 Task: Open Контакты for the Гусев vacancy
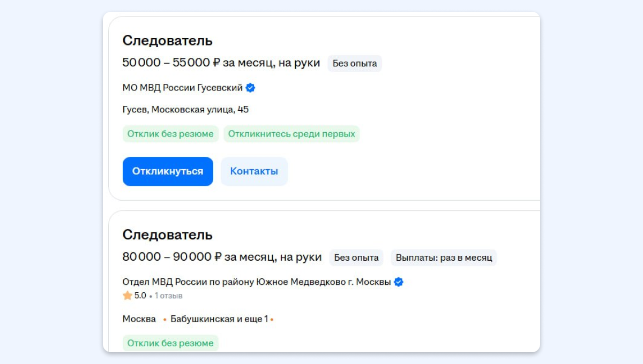coord(254,171)
